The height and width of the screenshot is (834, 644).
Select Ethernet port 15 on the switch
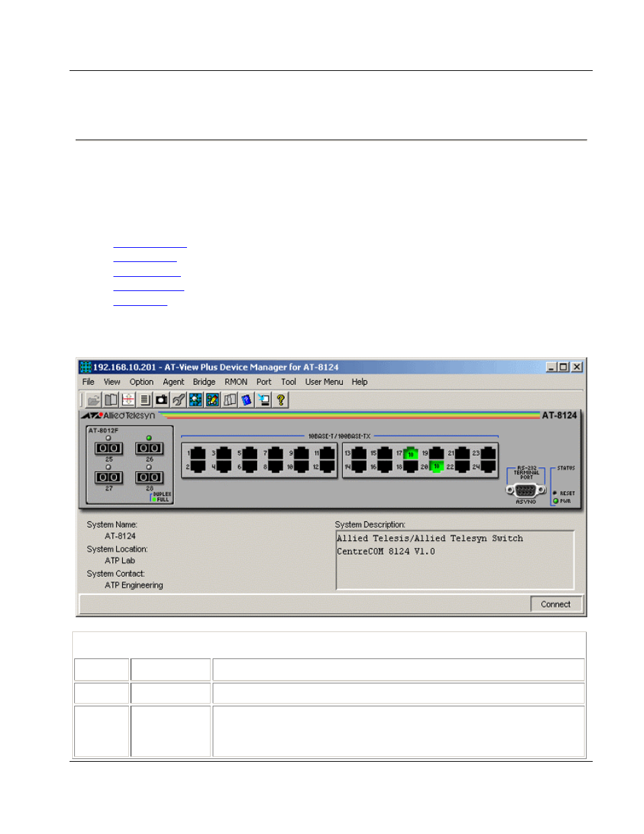point(385,453)
